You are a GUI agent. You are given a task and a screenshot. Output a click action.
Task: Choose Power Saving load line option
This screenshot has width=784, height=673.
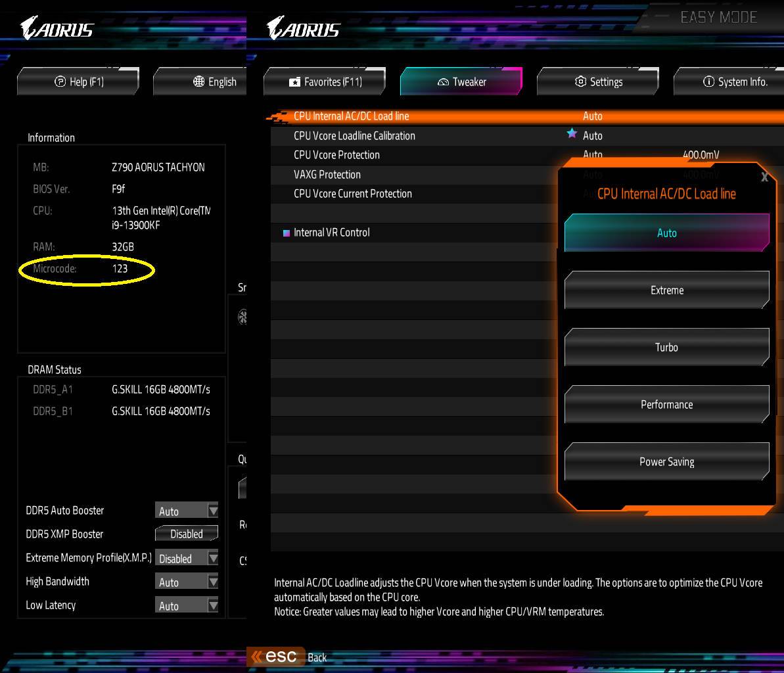[x=666, y=461]
